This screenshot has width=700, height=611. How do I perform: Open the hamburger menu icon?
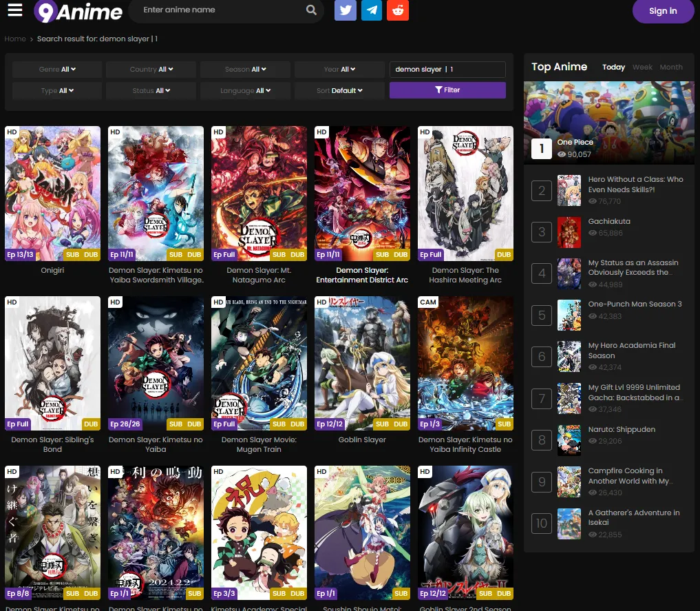(x=14, y=10)
